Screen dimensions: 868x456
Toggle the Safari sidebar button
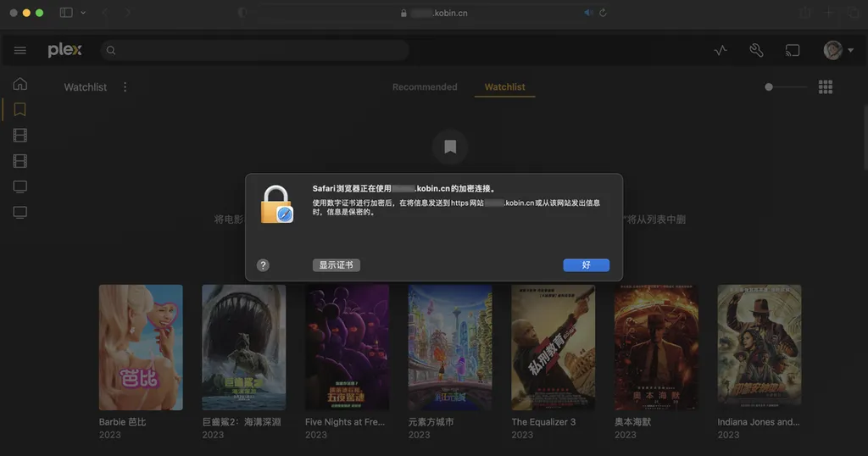click(66, 13)
